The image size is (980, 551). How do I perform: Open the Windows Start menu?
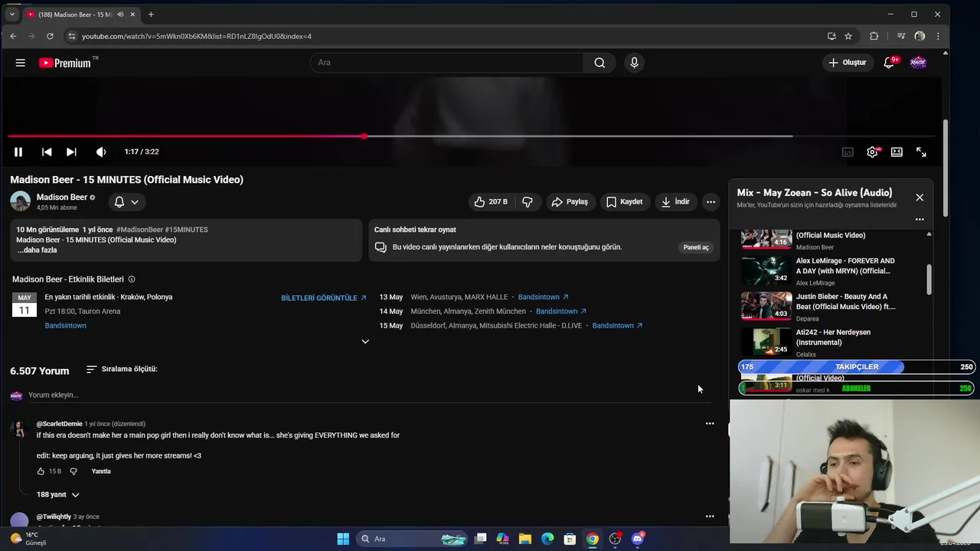tap(343, 539)
